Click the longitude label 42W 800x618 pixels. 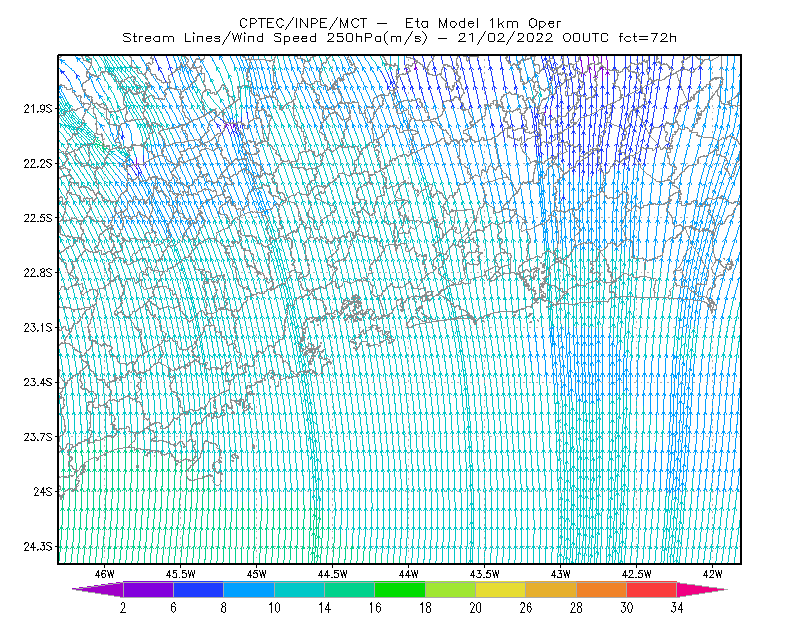pyautogui.click(x=713, y=574)
